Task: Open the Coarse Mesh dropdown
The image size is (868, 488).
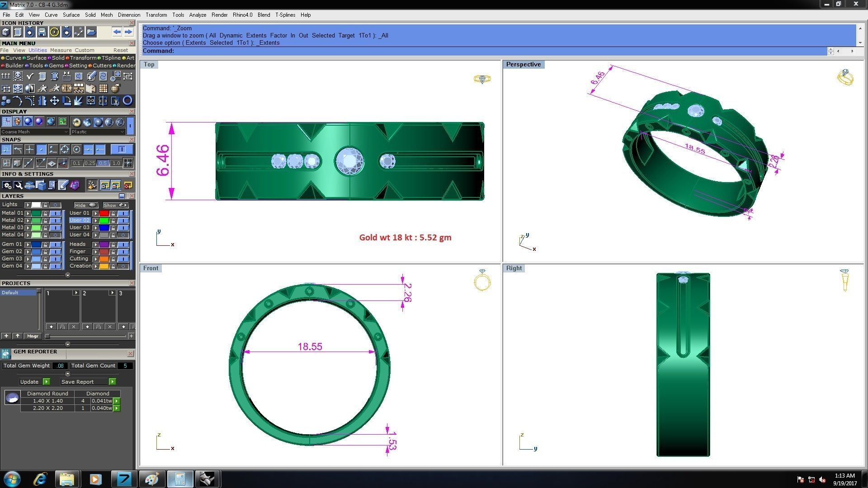Action: [34, 132]
